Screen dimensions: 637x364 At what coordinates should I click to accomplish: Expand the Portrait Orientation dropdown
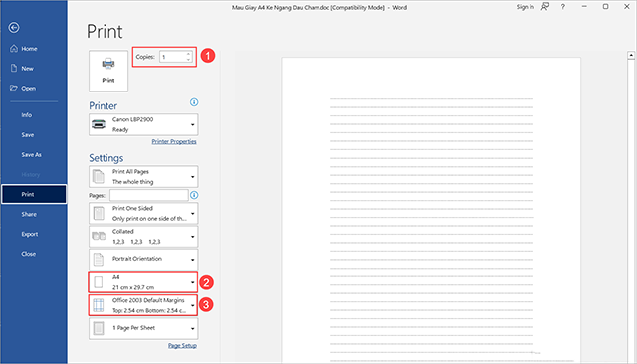[x=192, y=260]
